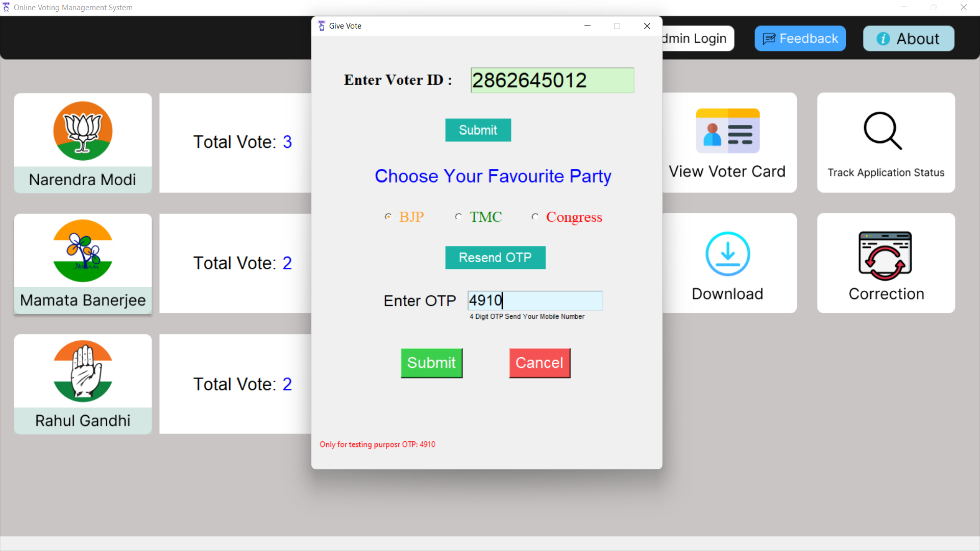Click the Congress hand symbol logo

click(x=83, y=371)
